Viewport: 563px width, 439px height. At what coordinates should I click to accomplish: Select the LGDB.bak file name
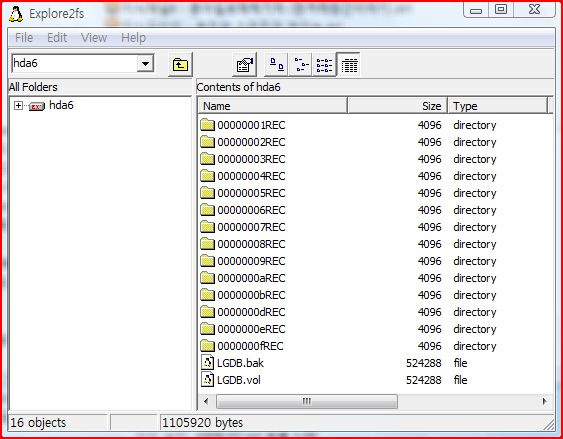pyautogui.click(x=240, y=363)
